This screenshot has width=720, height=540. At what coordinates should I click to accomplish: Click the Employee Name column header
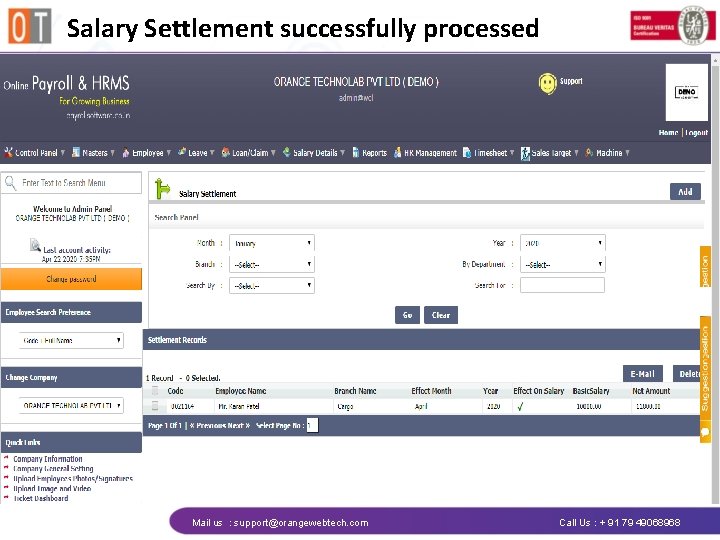tap(241, 391)
